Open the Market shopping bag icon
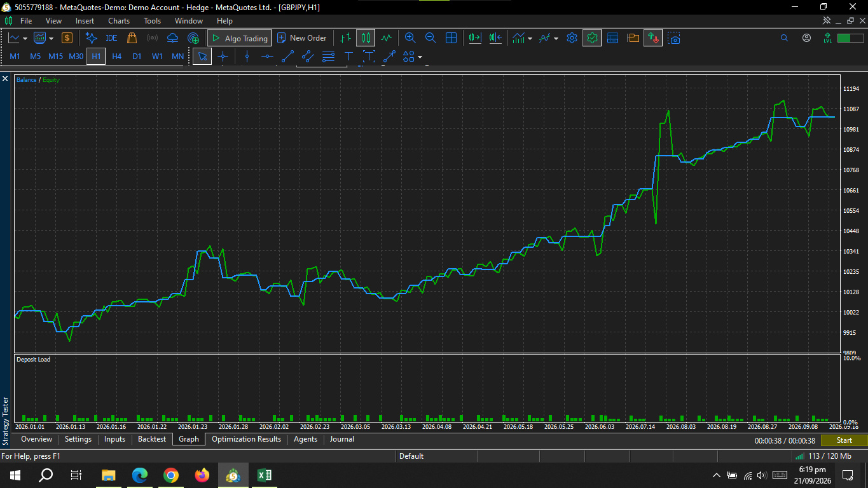Viewport: 868px width, 488px height. click(132, 38)
